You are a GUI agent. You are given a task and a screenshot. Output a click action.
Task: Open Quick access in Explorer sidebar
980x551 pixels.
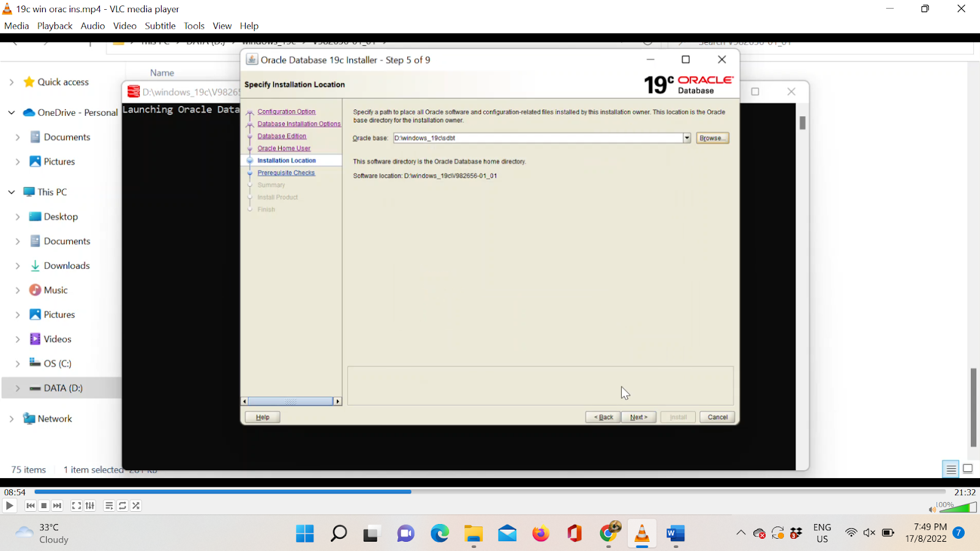click(x=62, y=82)
